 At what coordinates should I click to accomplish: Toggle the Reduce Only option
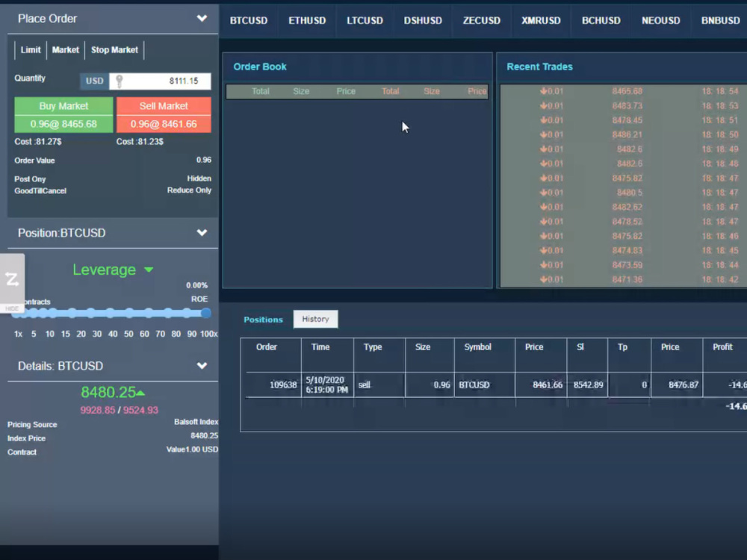click(189, 190)
